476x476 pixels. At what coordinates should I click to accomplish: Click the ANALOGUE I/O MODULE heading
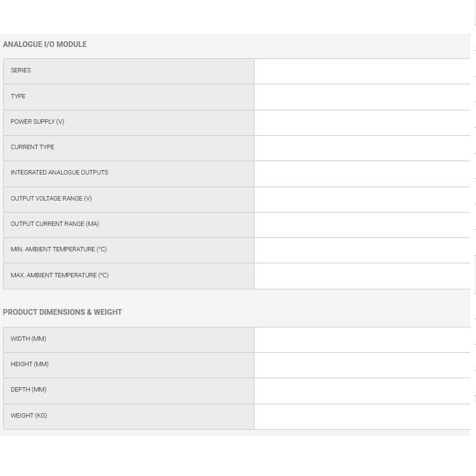tap(44, 44)
